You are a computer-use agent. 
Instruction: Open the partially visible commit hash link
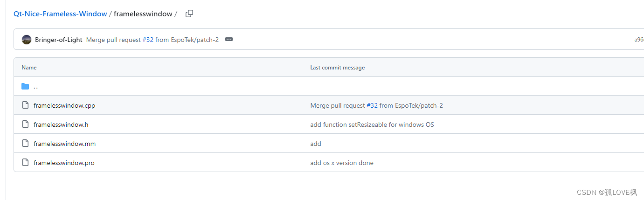[x=638, y=40]
